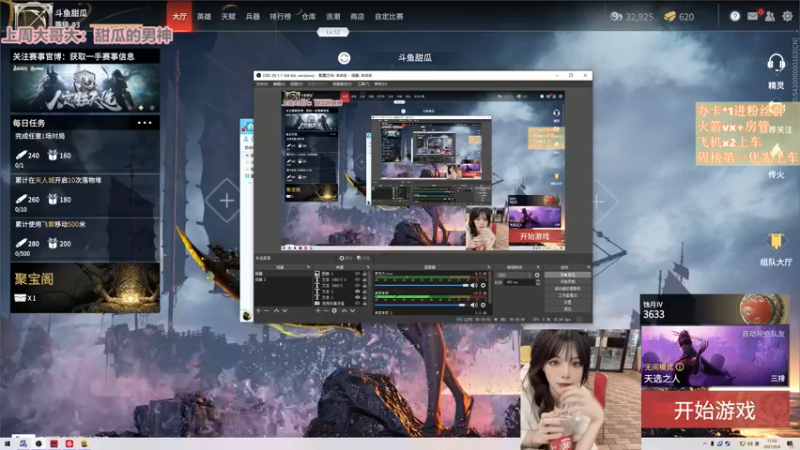Open first menu in OBS menu bar

coord(262,84)
